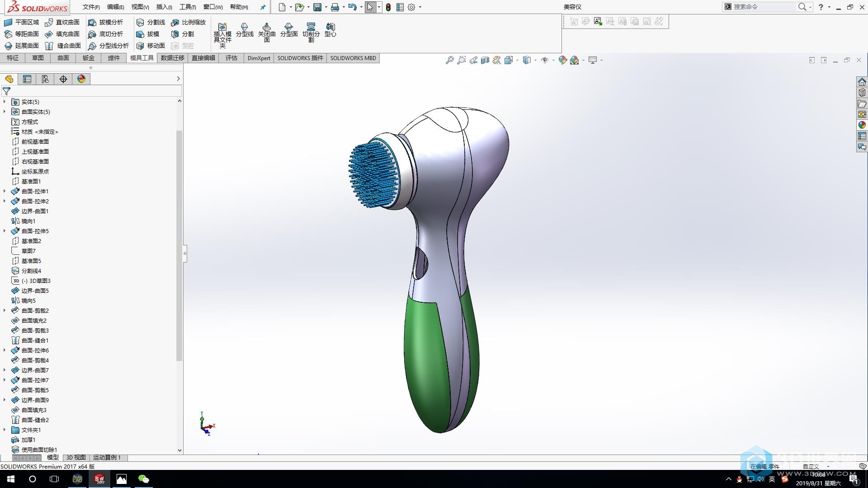Switch to the 3D 视图 bottom tab
This screenshot has height=488, width=868.
(x=76, y=457)
